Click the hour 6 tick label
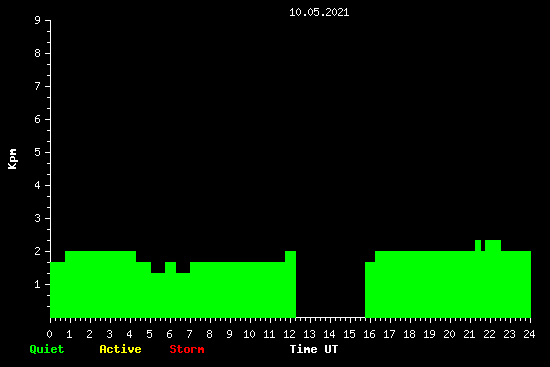This screenshot has width=550, height=367. coord(169,334)
